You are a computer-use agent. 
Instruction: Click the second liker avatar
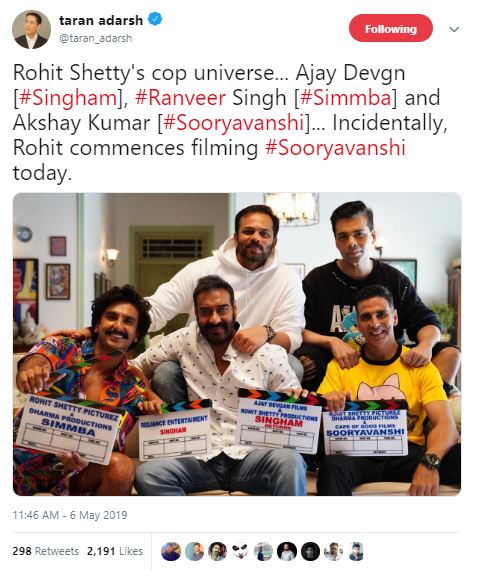click(x=194, y=551)
